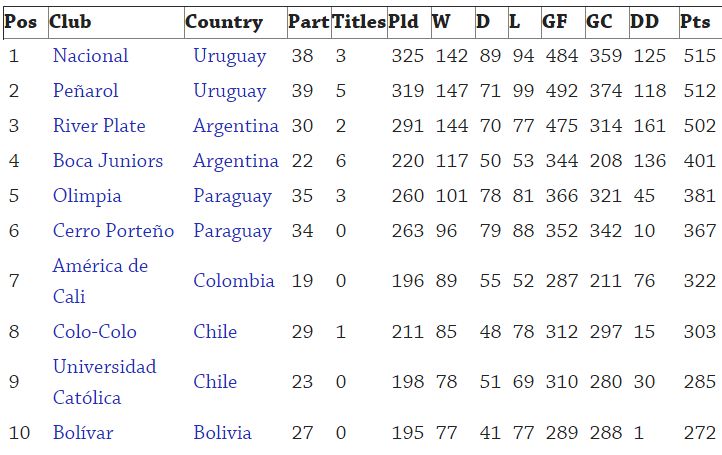Click the Peñarol club link
The image size is (722, 455).
click(85, 91)
